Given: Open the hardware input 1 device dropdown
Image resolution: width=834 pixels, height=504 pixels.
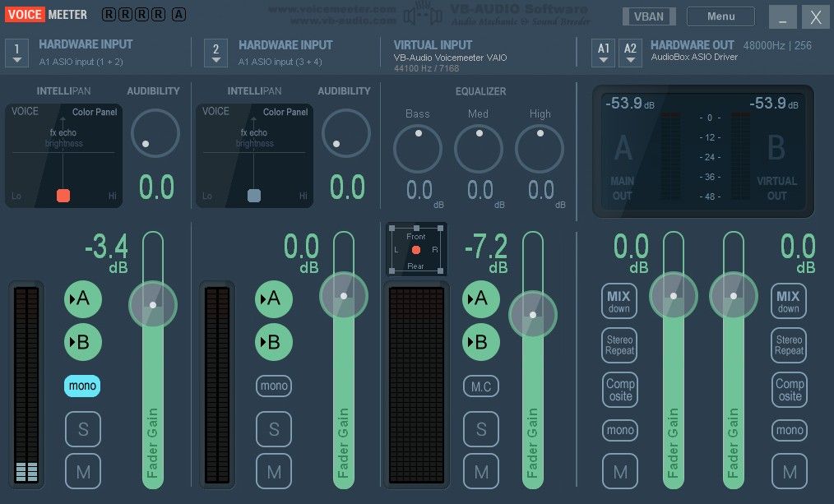Looking at the screenshot, I should (x=16, y=53).
